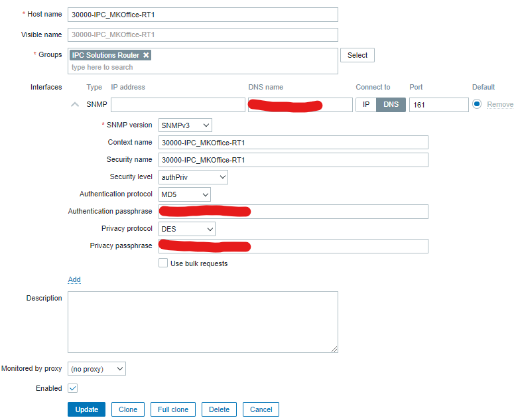Click the Use bulk requests label
The height and width of the screenshot is (420, 518).
click(199, 263)
